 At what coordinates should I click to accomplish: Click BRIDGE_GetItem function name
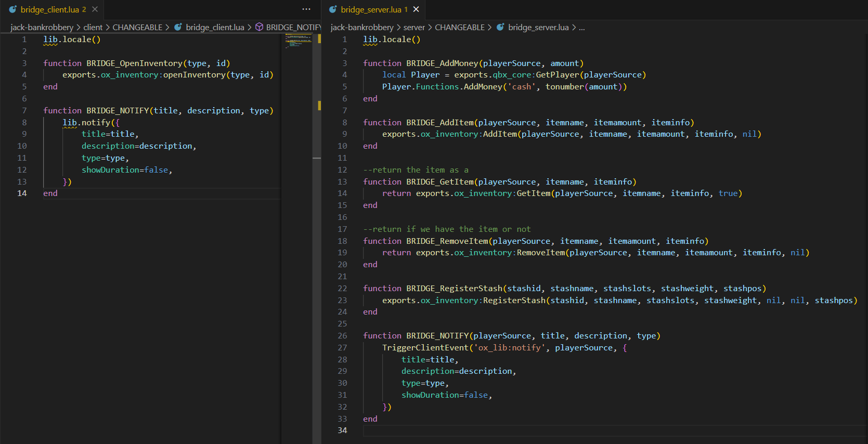(x=440, y=181)
